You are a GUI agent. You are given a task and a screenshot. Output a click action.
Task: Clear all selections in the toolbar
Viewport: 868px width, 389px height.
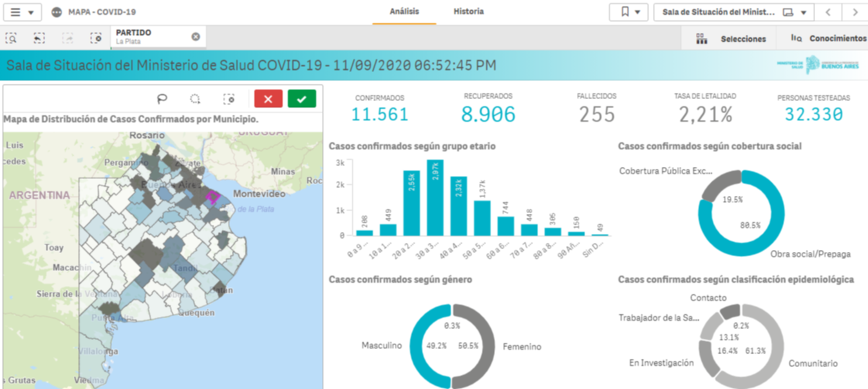(x=96, y=38)
